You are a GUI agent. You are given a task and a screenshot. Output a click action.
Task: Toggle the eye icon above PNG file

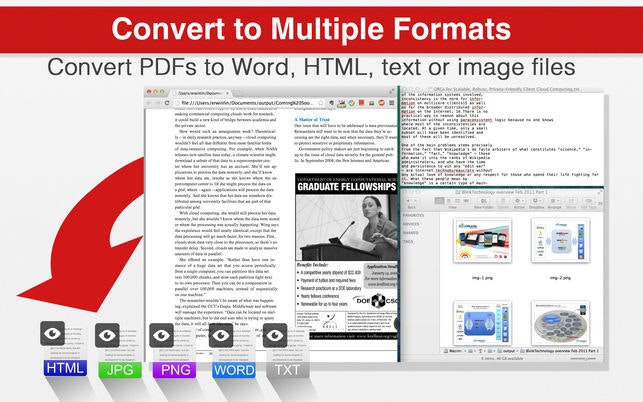(162, 335)
